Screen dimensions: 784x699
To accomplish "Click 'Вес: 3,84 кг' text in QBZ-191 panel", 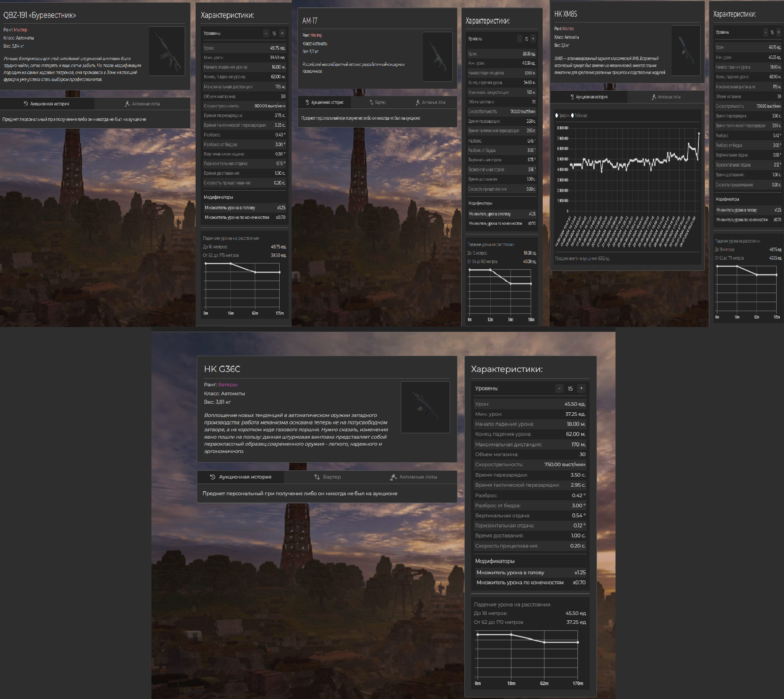I will (14, 46).
